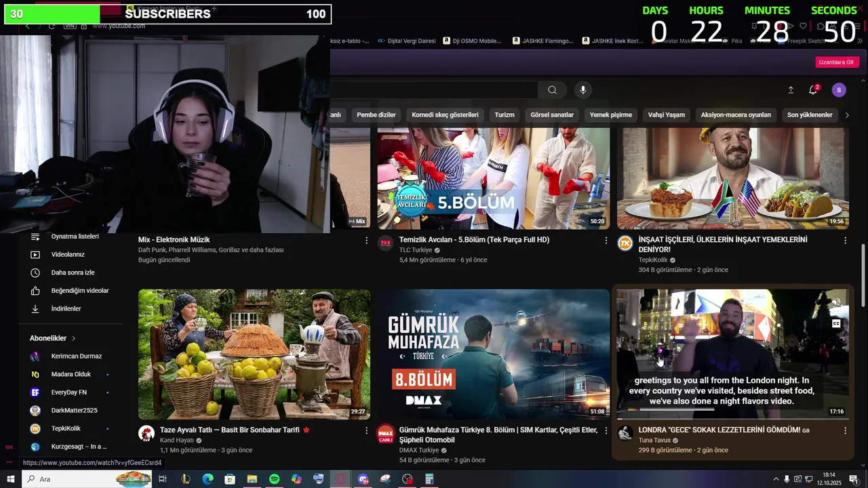Open Microsoft Store from taskbar
Image resolution: width=868 pixels, height=488 pixels.
[x=230, y=479]
